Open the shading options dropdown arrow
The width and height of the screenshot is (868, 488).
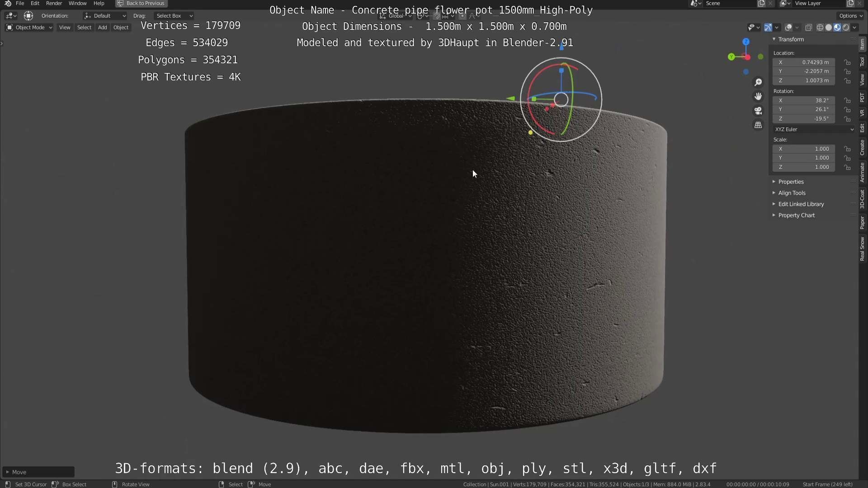[854, 28]
